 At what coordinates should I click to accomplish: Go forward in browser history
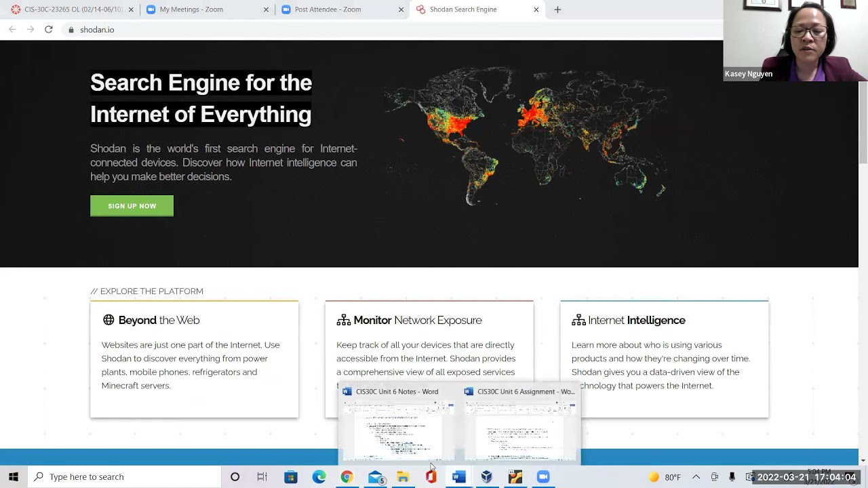click(x=31, y=30)
